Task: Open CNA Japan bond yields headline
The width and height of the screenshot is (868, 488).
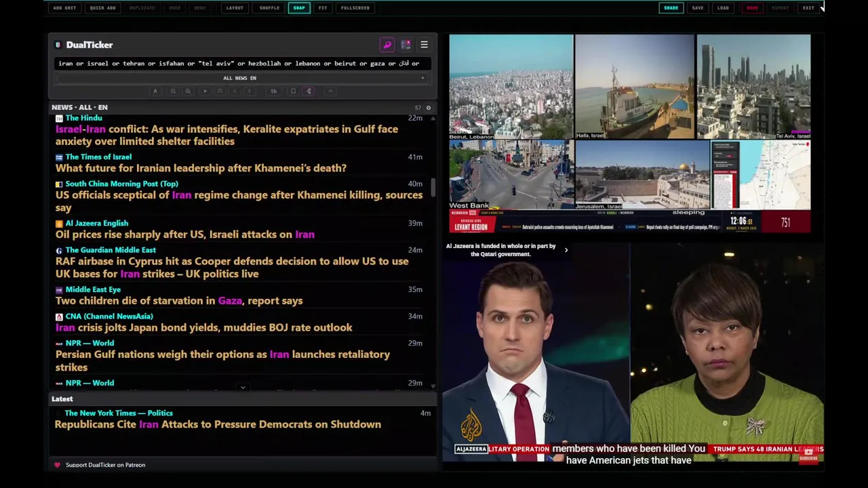Action: click(203, 327)
